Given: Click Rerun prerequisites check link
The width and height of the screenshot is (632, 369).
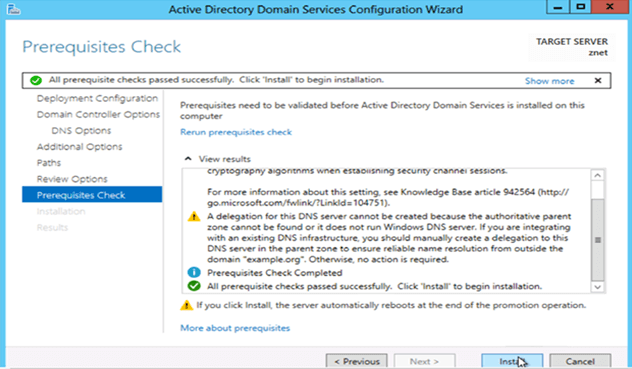Looking at the screenshot, I should point(236,132).
